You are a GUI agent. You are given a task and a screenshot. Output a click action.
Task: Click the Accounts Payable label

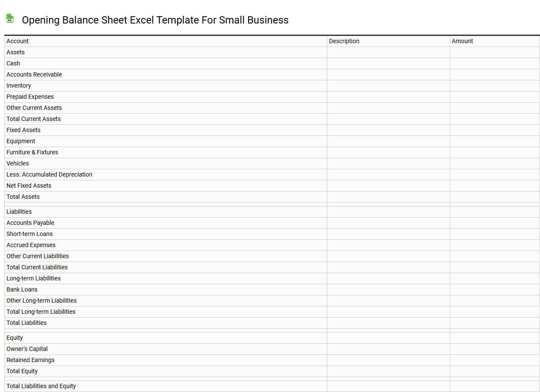click(x=30, y=223)
